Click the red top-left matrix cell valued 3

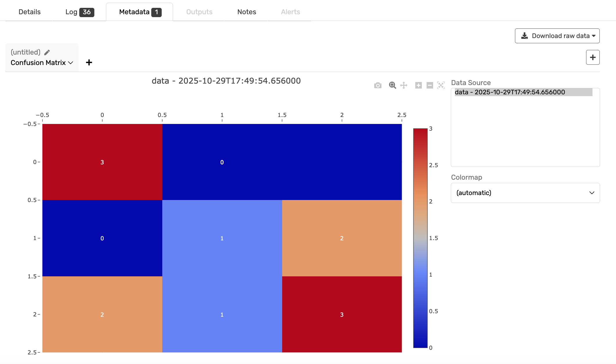tap(102, 162)
